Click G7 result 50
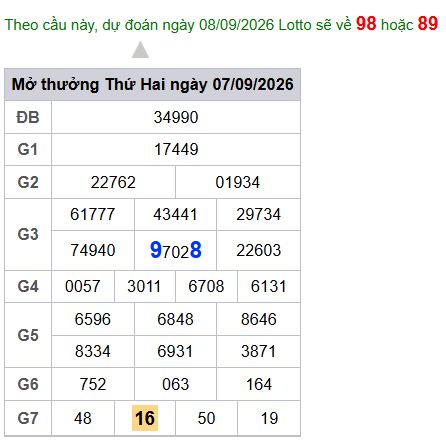Image resolution: width=446 pixels, height=442 pixels. point(206,418)
